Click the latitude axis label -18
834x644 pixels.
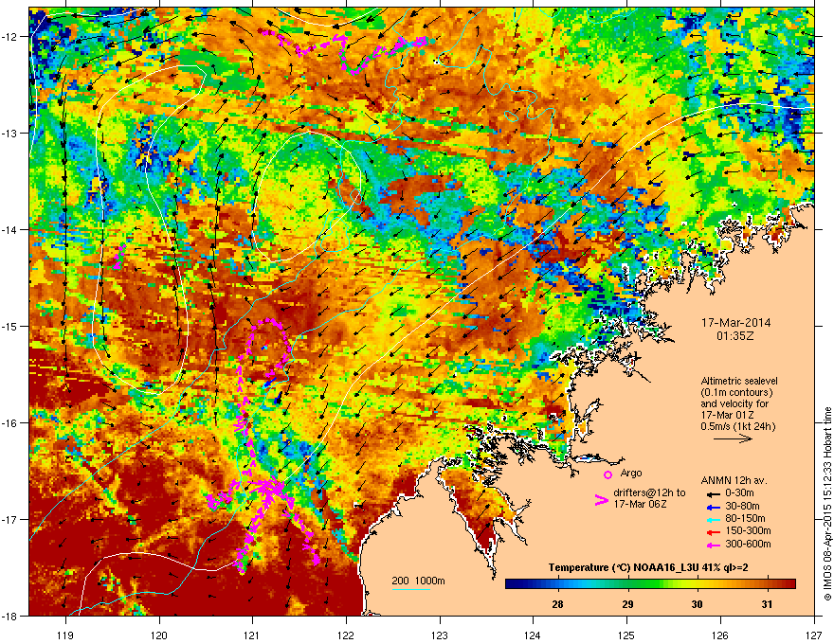9,616
